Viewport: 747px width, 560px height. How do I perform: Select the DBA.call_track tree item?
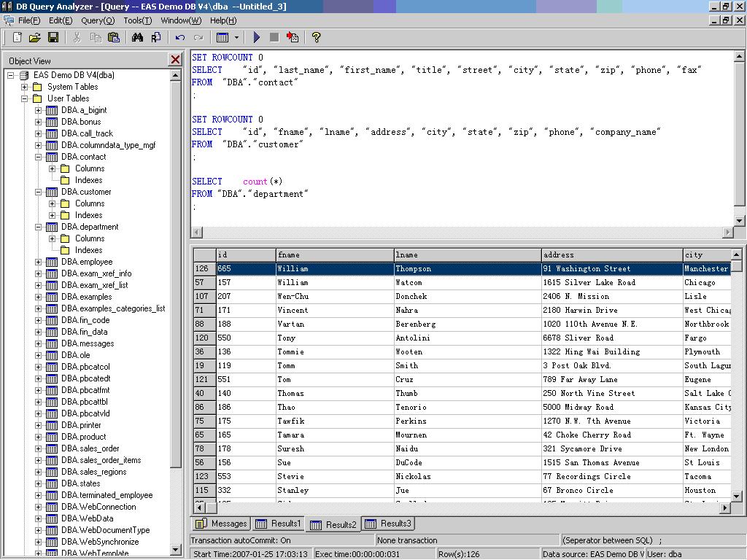pyautogui.click(x=88, y=133)
